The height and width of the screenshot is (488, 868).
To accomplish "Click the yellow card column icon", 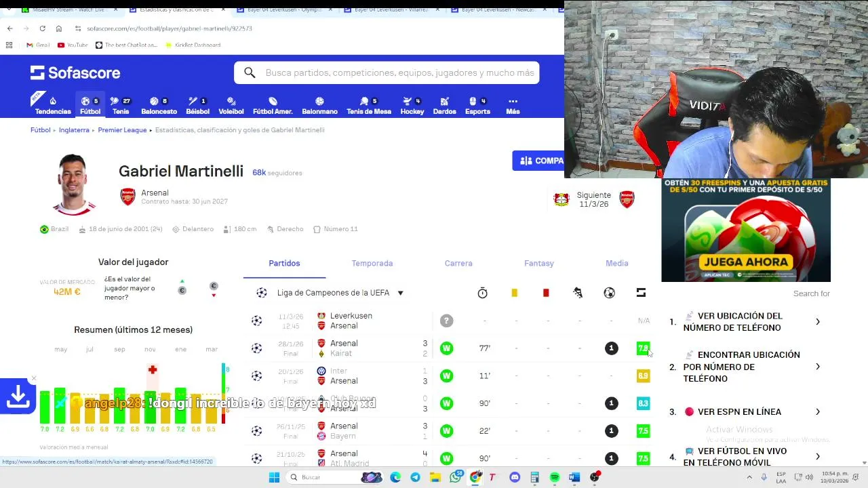I will click(x=514, y=293).
